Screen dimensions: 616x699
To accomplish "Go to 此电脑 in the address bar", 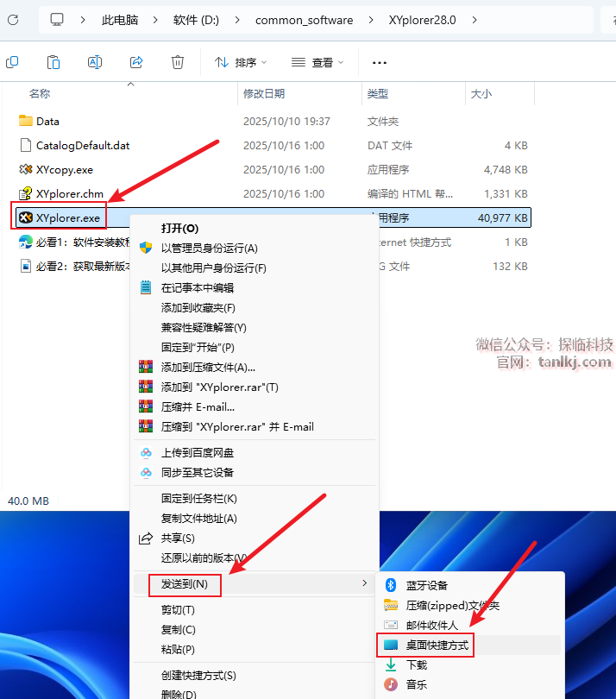I will 120,20.
